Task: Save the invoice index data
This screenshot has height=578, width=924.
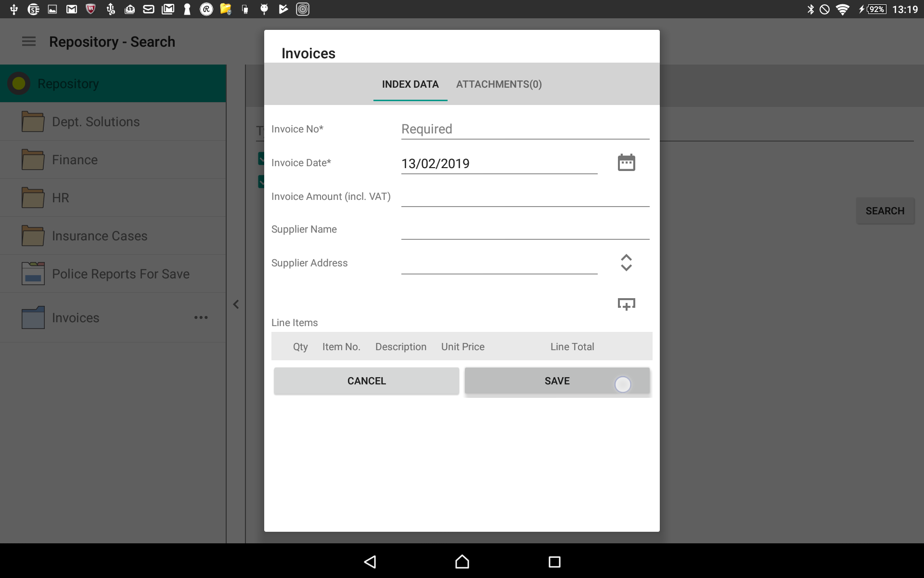Action: pos(557,381)
